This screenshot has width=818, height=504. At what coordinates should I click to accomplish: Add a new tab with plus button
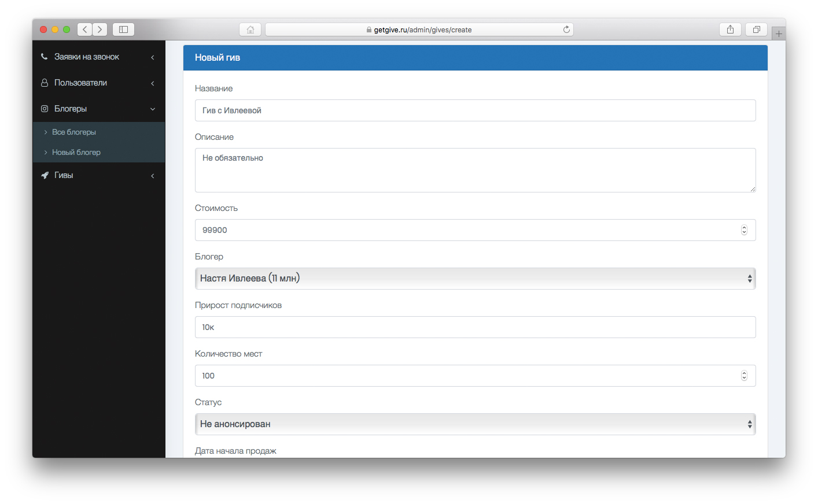click(779, 34)
